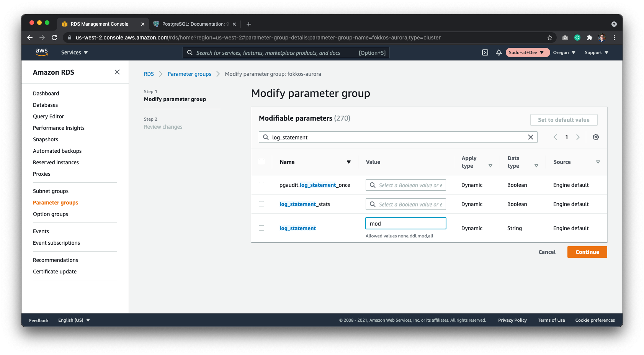The image size is (644, 355).
Task: Click Set to default value button
Action: tap(564, 120)
